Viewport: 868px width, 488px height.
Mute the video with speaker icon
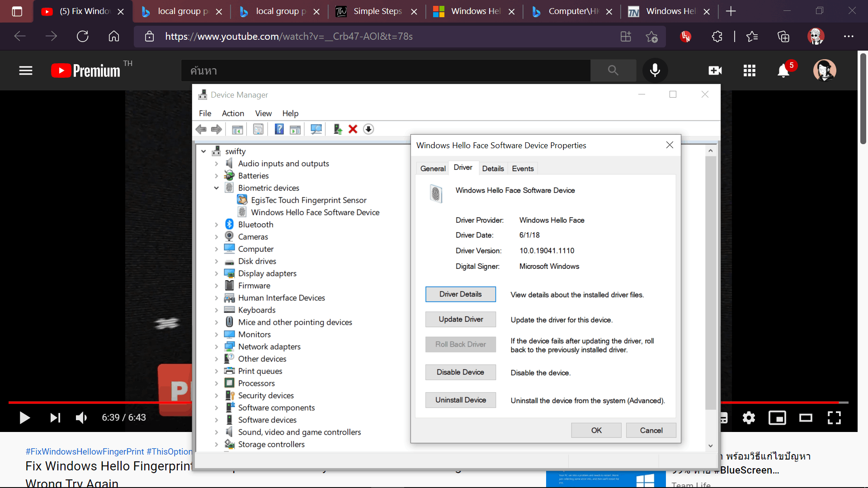(81, 418)
